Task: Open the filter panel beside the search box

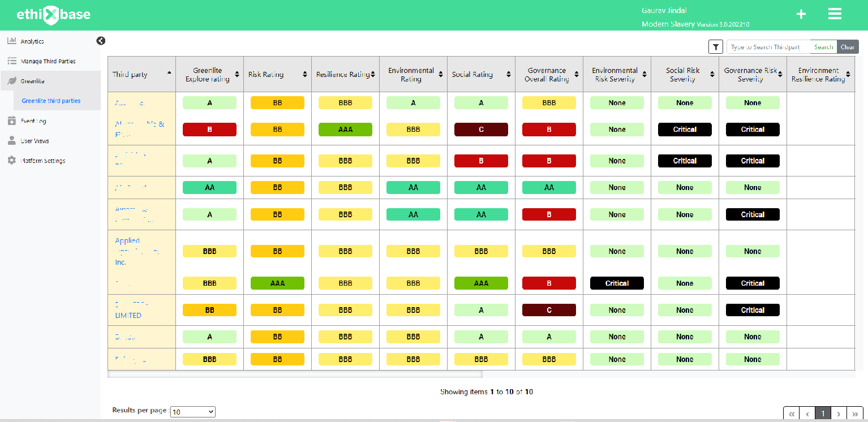Action: point(715,46)
